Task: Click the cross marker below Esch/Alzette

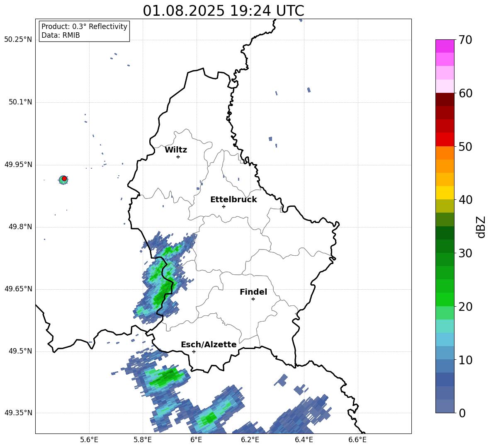Action: (x=194, y=351)
